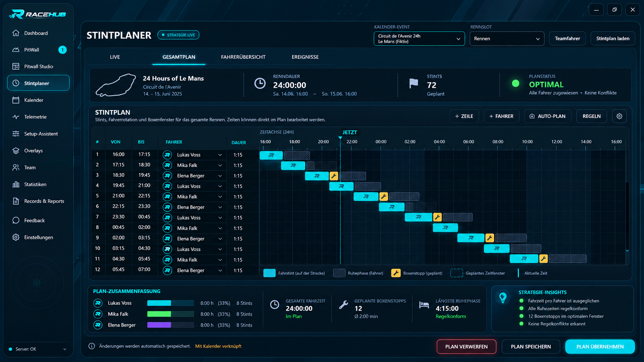This screenshot has height=362, width=644.
Task: Open driver dropdown for stint 2 Mika Falk
Action: pos(220,165)
